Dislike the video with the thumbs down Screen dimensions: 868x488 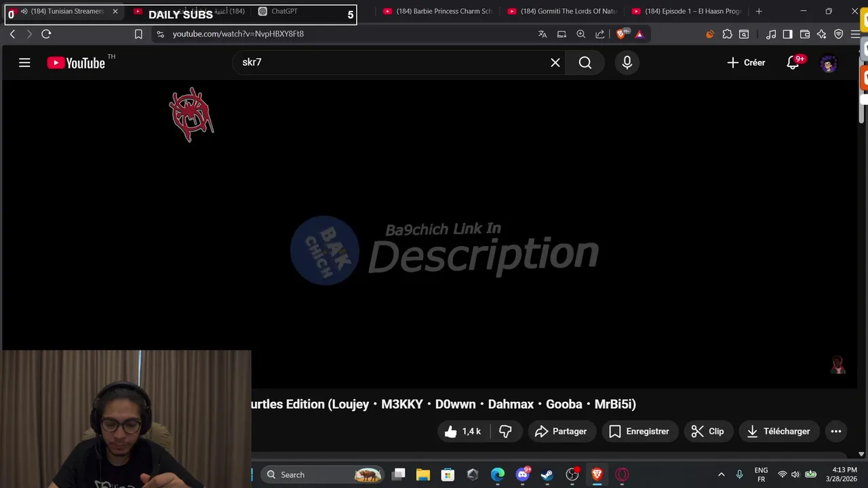pyautogui.click(x=505, y=431)
